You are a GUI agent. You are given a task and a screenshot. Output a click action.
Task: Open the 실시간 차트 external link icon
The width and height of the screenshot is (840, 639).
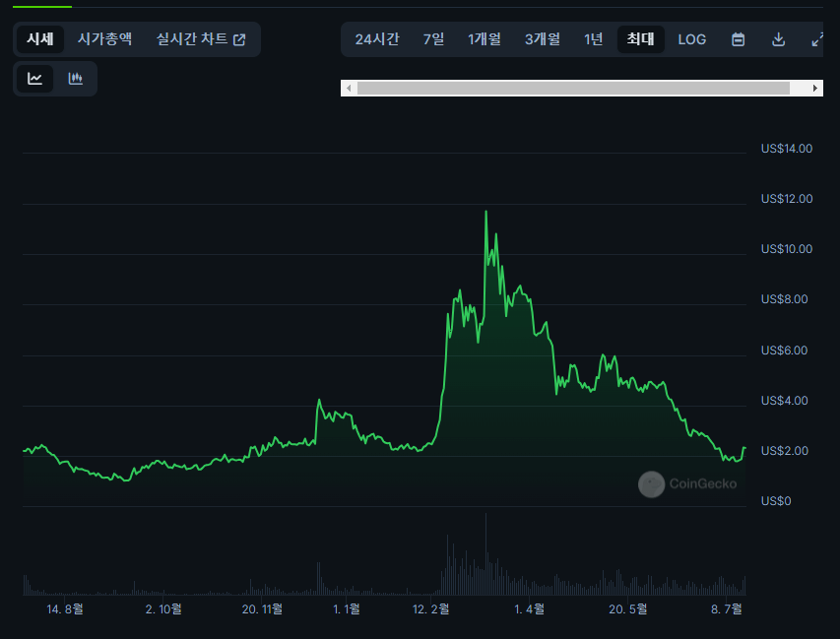click(x=238, y=39)
